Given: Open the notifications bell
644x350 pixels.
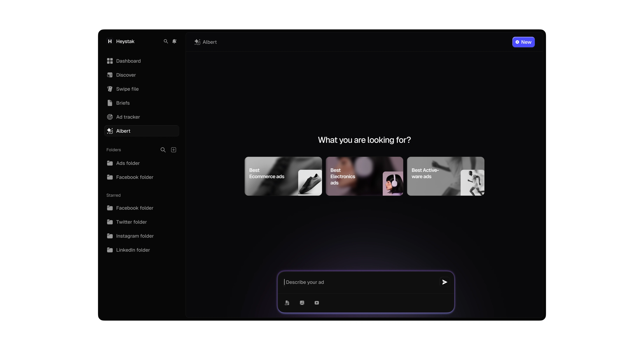Looking at the screenshot, I should [174, 41].
